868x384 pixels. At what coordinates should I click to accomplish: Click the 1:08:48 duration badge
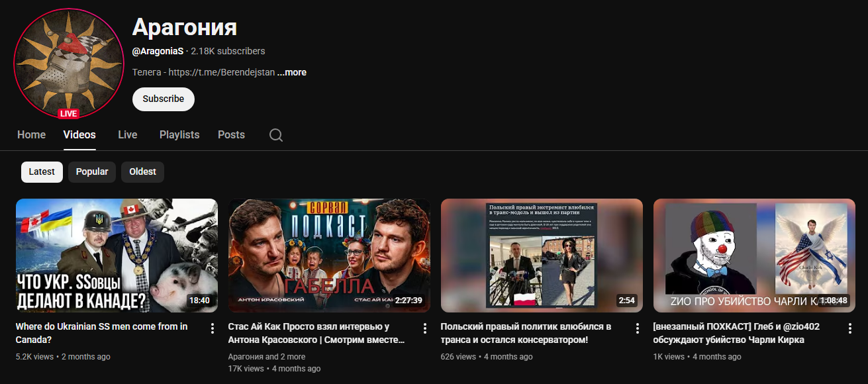tap(834, 301)
